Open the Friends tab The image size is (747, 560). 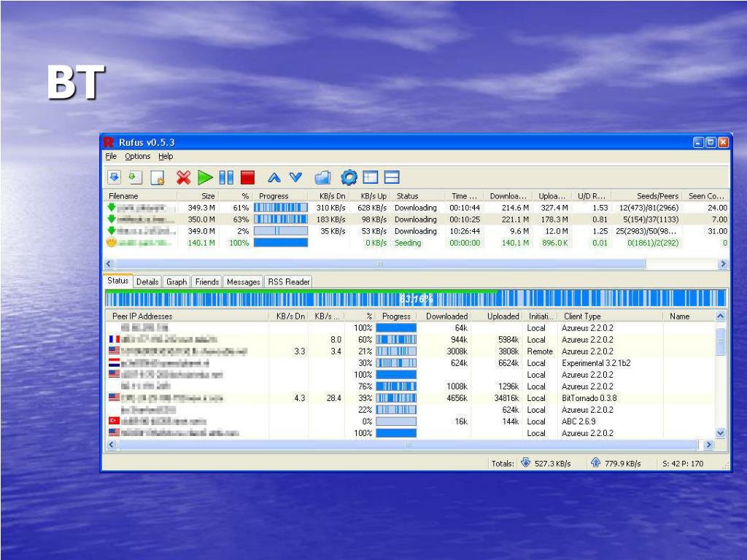pos(206,282)
